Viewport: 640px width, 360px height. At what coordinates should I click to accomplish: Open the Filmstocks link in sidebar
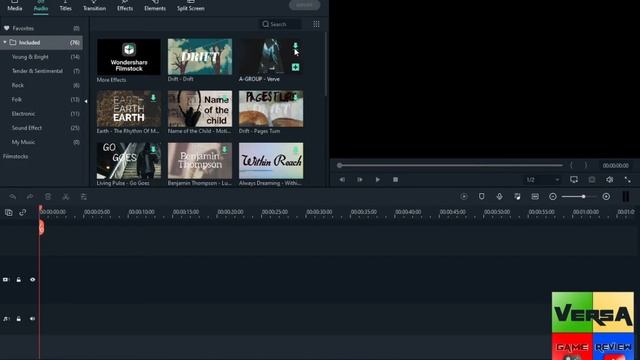pos(16,156)
